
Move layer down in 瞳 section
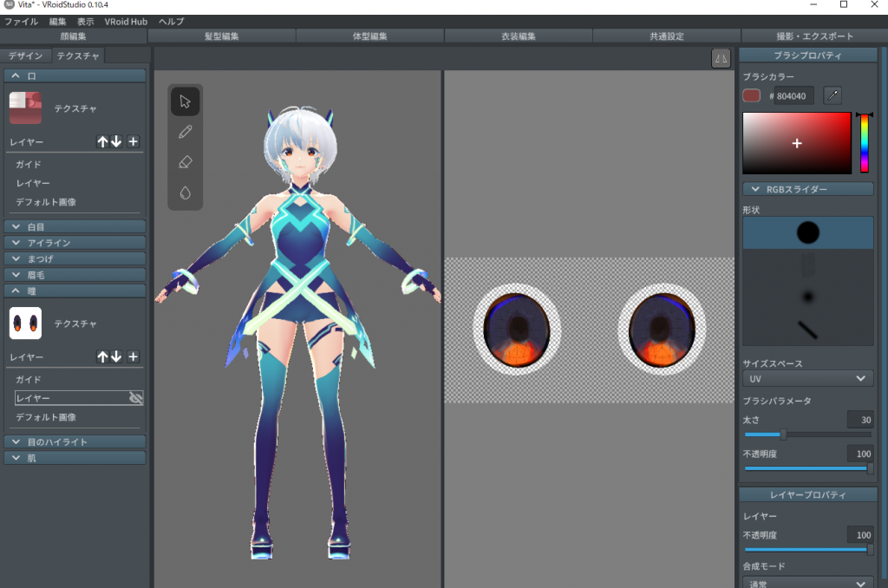(x=117, y=356)
